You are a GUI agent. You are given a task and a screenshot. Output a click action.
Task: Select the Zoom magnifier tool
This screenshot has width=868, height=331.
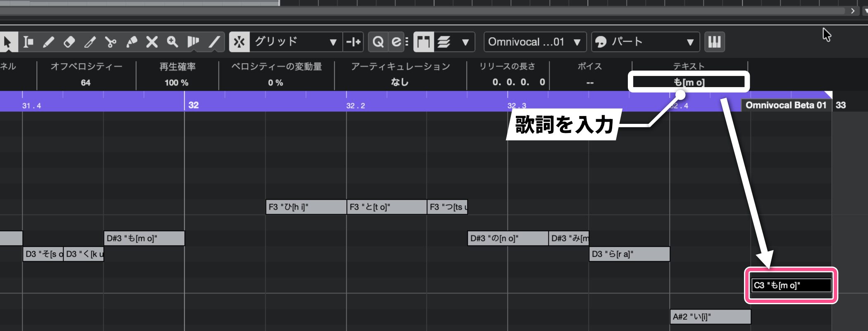[x=172, y=42]
